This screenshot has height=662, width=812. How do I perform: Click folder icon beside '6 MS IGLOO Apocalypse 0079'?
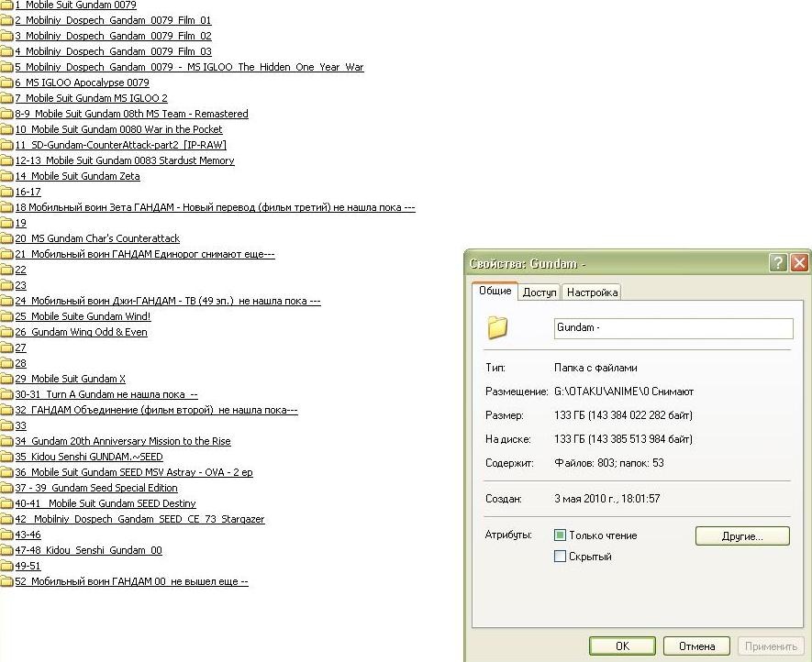click(6, 83)
